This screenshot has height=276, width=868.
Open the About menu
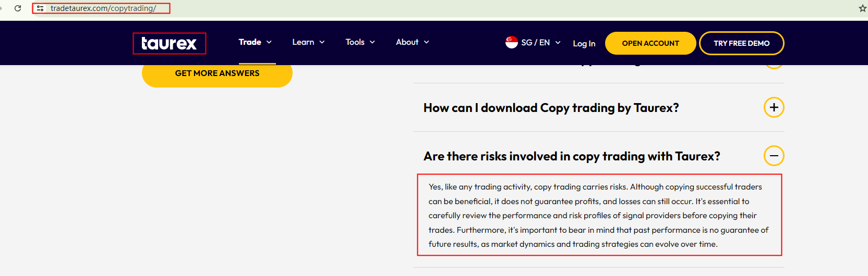(407, 42)
